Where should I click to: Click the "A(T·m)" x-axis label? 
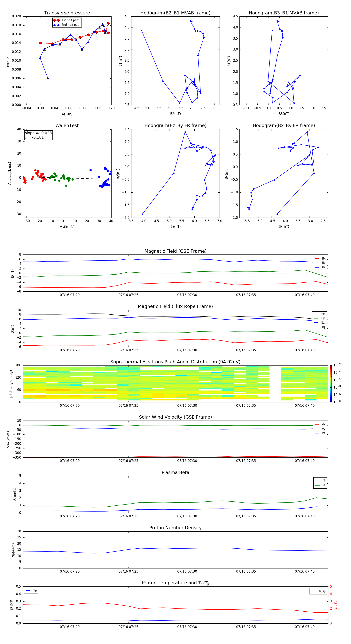pyautogui.click(x=67, y=114)
